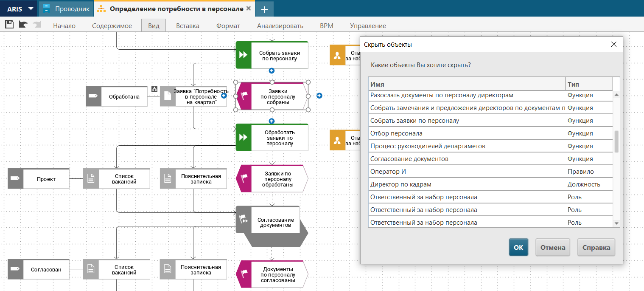Open the BPM ribbon tab
The image size is (644, 291).
click(x=327, y=26)
